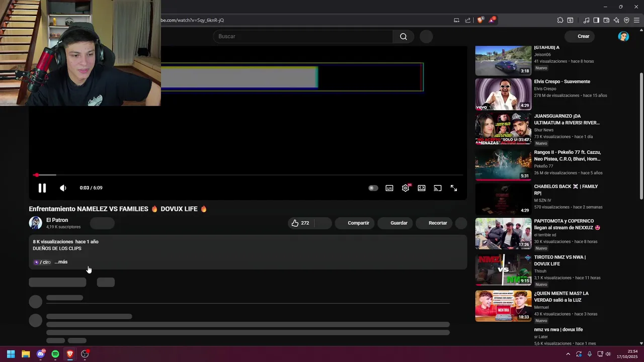
Task: Open Discord from the taskbar
Action: pyautogui.click(x=41, y=354)
